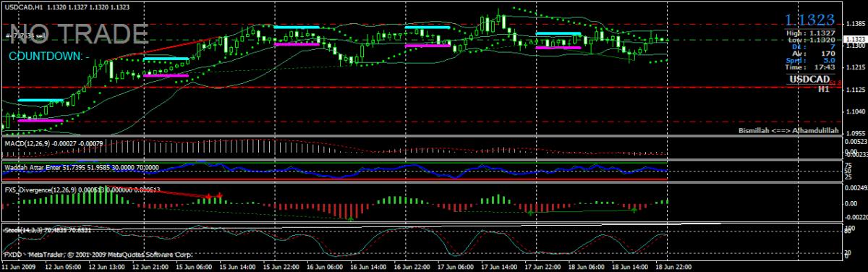868x272 pixels.
Task: Click the green up arrow near 16 Jun 14:00
Action: 350,217
